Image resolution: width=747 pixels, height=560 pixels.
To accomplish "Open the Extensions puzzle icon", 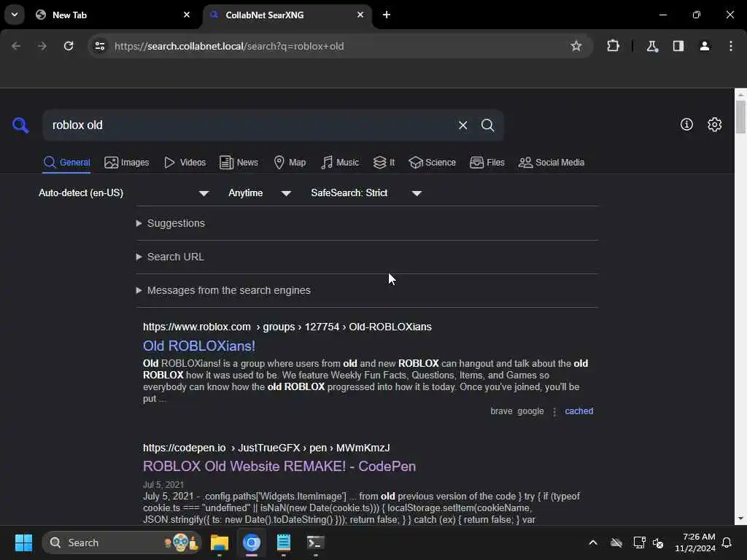I will pos(613,46).
